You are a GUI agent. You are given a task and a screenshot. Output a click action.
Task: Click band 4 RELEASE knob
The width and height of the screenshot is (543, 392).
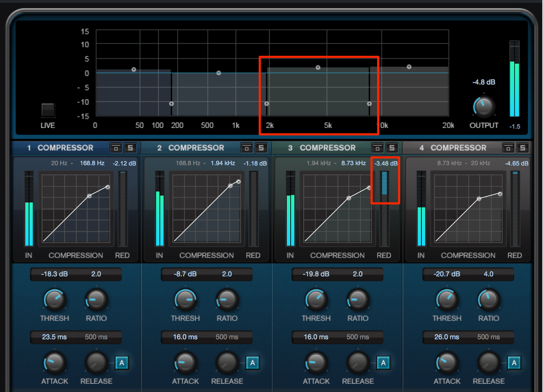click(x=488, y=363)
